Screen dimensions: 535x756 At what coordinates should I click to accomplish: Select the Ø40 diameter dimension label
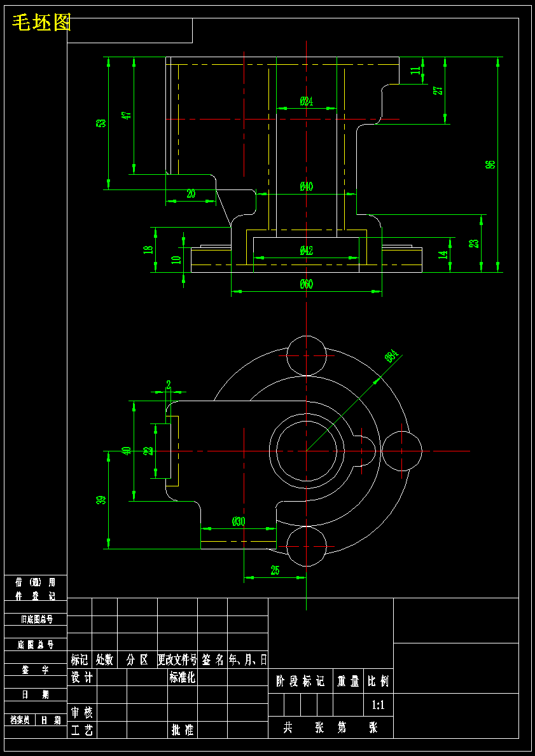click(307, 186)
